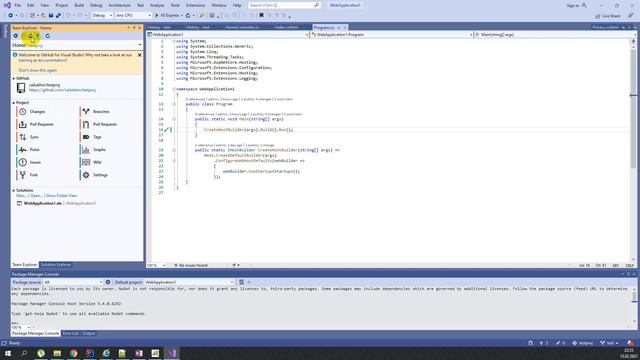The width and height of the screenshot is (640, 360).
Task: Collapse the Project section in Team Explorer
Action: (x=13, y=103)
